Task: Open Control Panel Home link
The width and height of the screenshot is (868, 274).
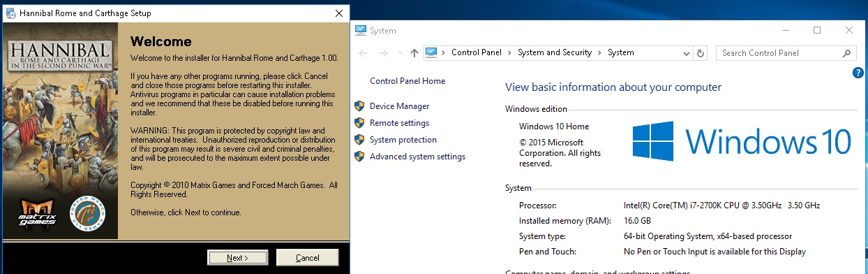Action: pyautogui.click(x=407, y=81)
